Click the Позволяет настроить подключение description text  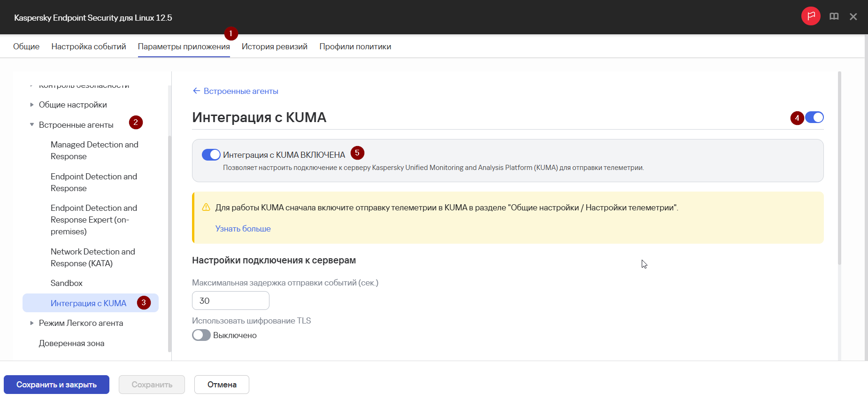tap(433, 168)
